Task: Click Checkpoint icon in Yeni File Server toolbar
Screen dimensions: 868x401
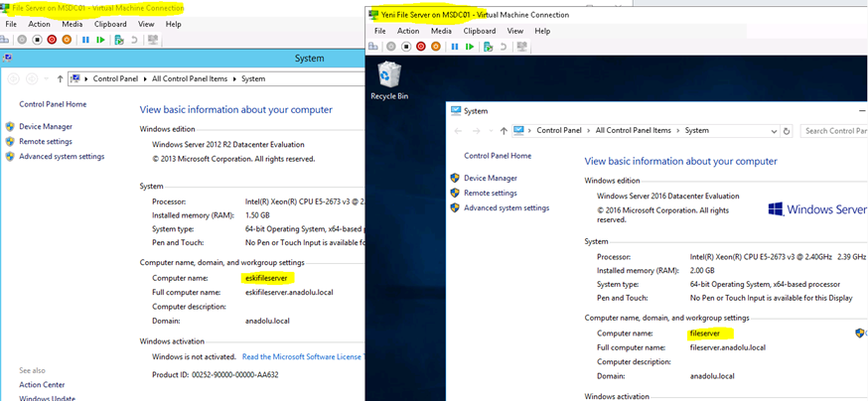Action: click(489, 47)
